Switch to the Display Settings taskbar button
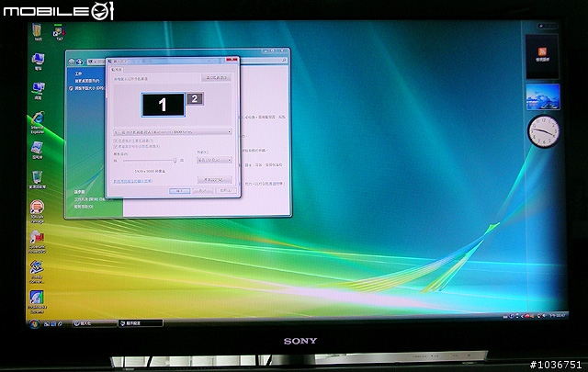This screenshot has height=372, width=588. pyautogui.click(x=141, y=323)
